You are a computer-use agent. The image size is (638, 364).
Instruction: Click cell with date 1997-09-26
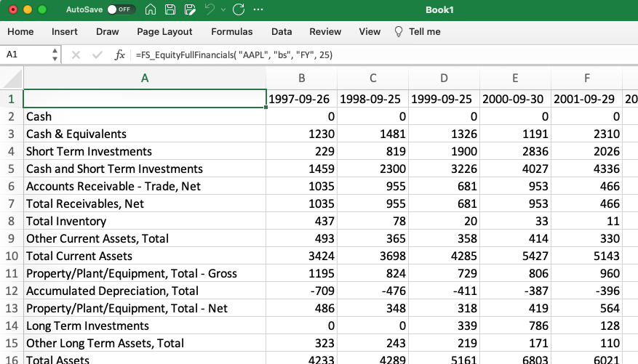click(x=301, y=99)
